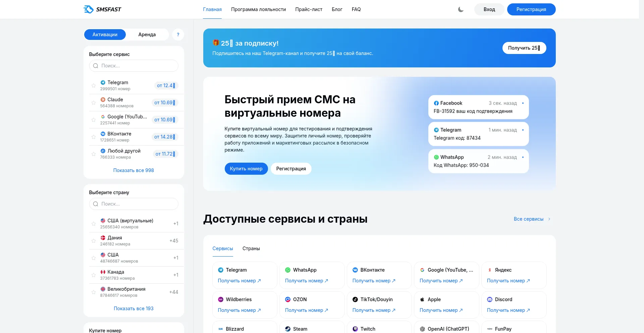Click the help question mark button
The height and width of the screenshot is (333, 644).
coord(178,35)
